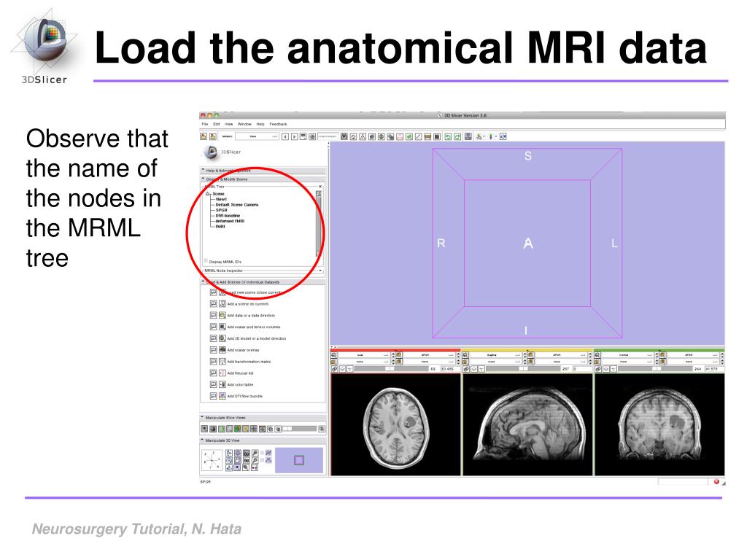Viewport: 747px width, 560px height.
Task: Click the Add fiducial list icon
Action: (x=222, y=373)
